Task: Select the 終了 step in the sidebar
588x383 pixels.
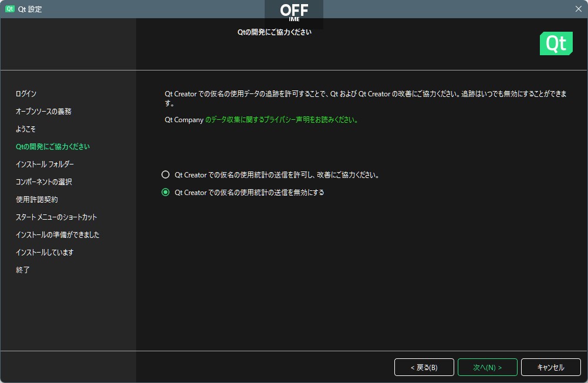Action: click(x=22, y=270)
